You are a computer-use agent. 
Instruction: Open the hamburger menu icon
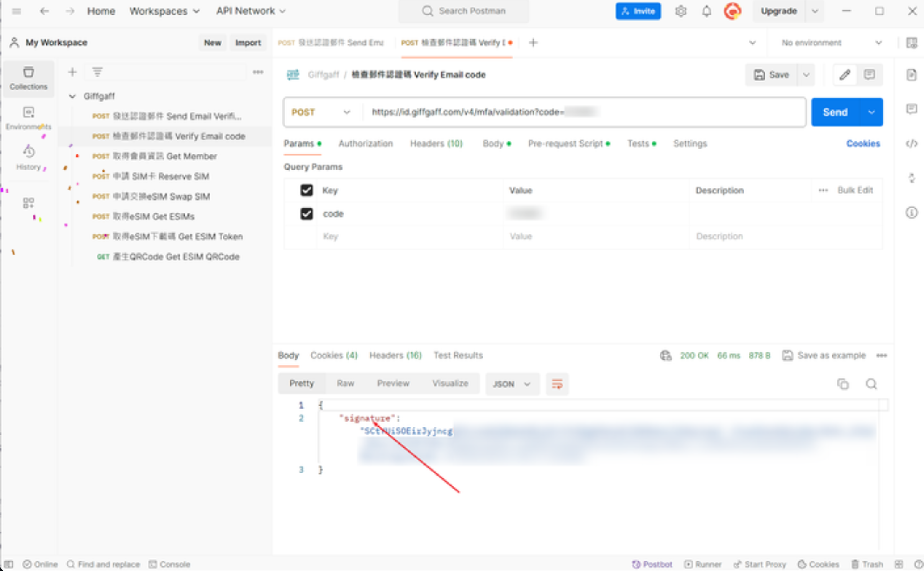16,11
